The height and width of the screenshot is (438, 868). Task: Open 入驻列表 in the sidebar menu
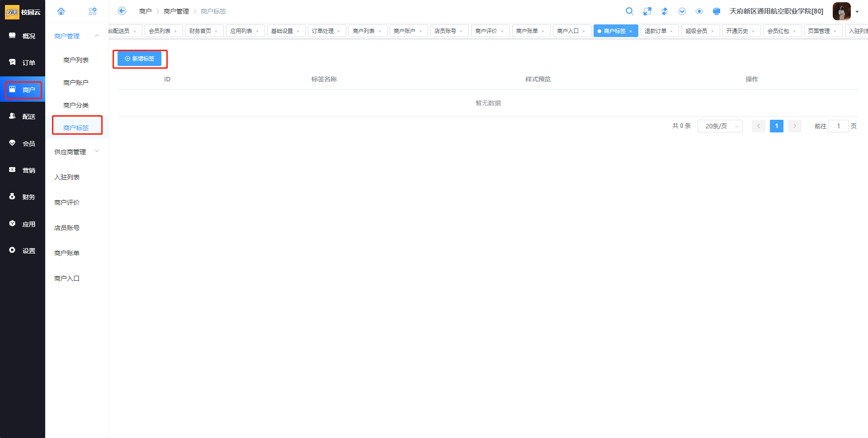67,177
